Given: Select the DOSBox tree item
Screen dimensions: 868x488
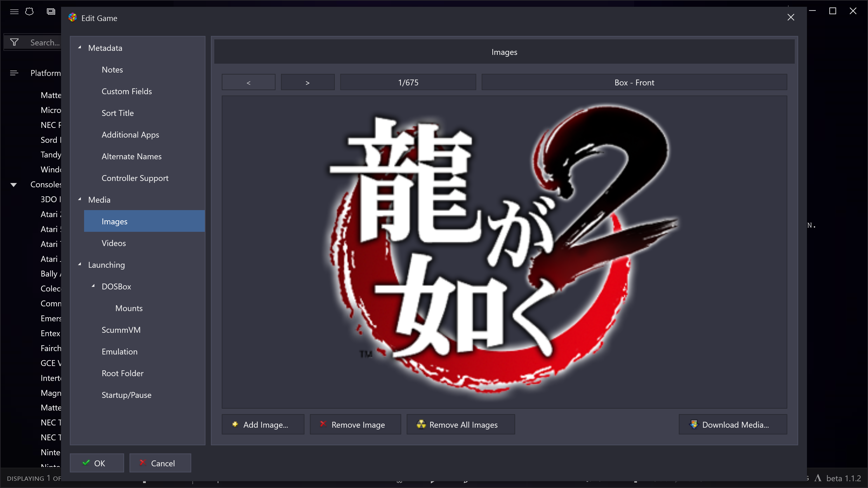Looking at the screenshot, I should (116, 286).
